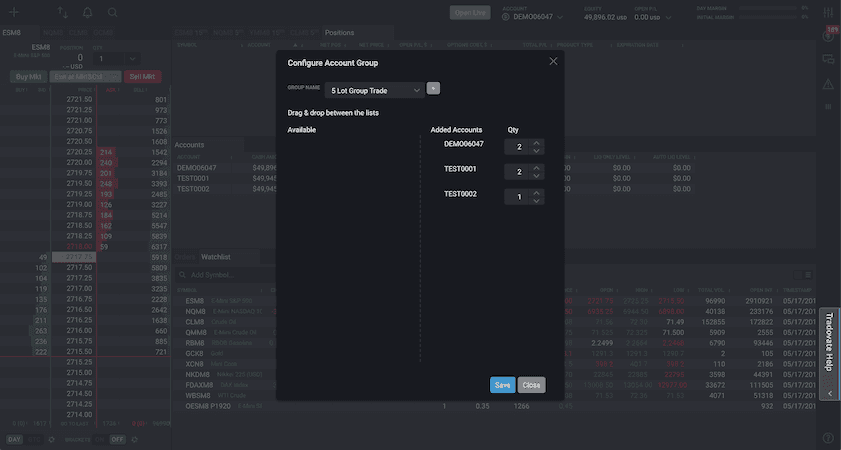841x450 pixels.
Task: Increase quantity for TEST0002 account
Action: click(537, 192)
